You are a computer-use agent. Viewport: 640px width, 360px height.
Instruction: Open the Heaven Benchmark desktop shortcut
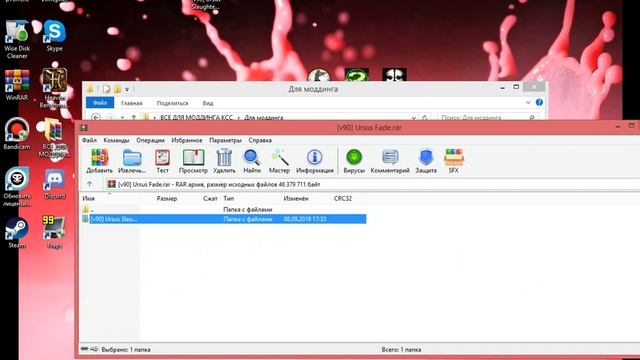(54, 88)
